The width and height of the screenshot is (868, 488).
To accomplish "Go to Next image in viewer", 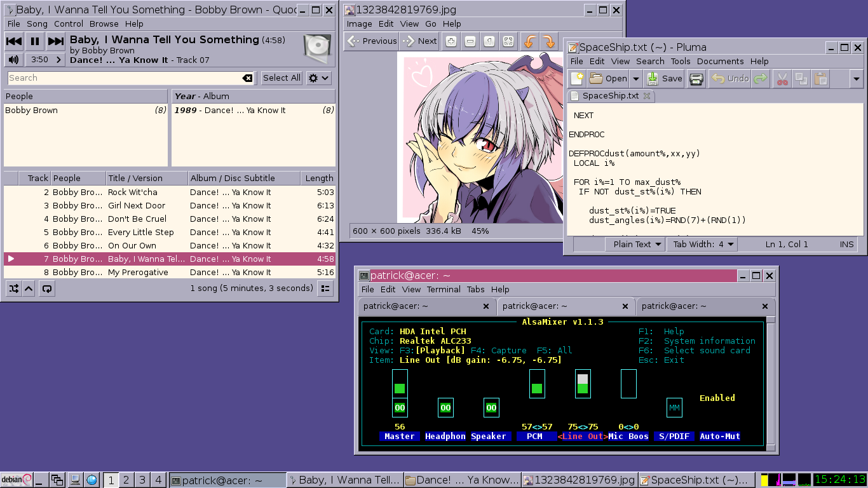I will (x=419, y=41).
